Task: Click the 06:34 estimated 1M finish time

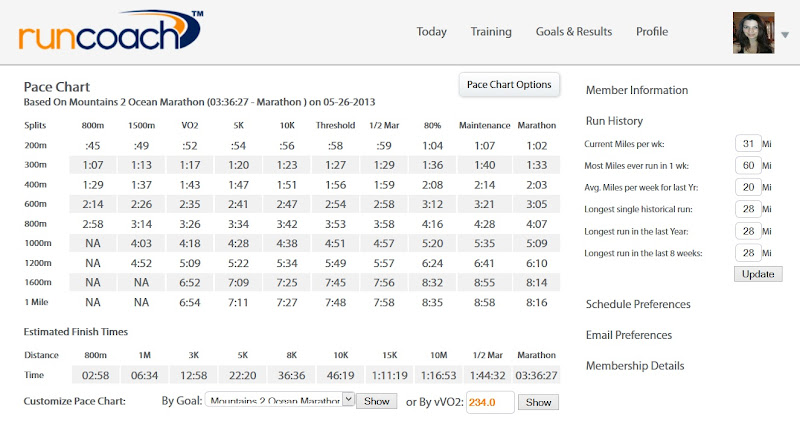Action: coord(144,375)
